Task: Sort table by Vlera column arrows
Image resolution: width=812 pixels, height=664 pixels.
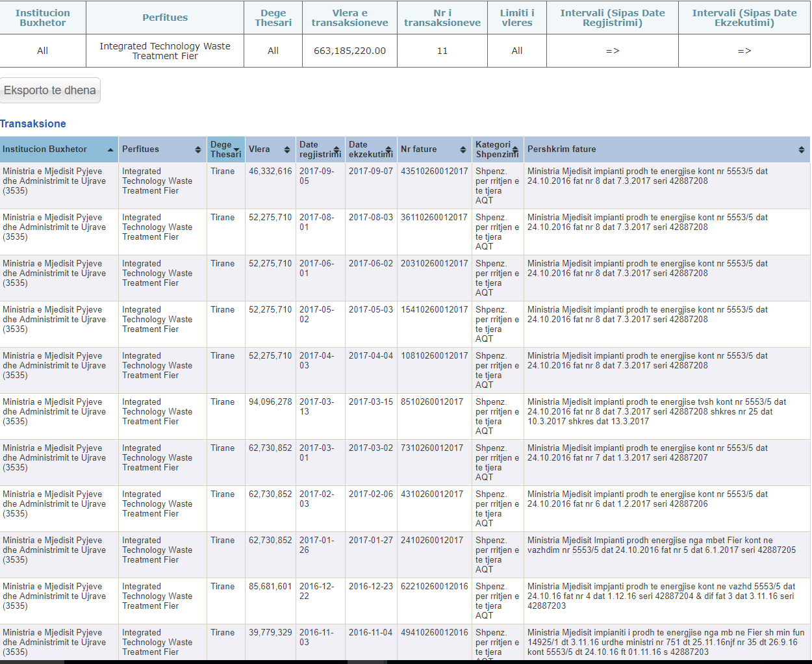Action: click(x=287, y=149)
